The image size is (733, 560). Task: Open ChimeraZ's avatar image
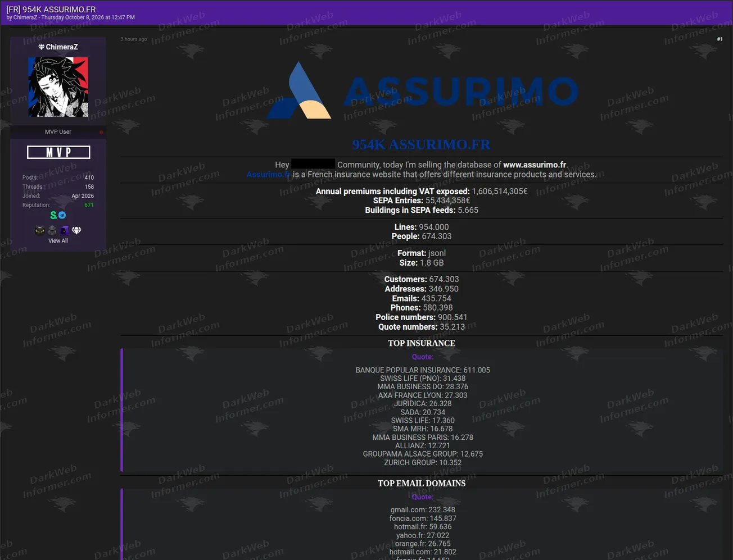point(58,87)
